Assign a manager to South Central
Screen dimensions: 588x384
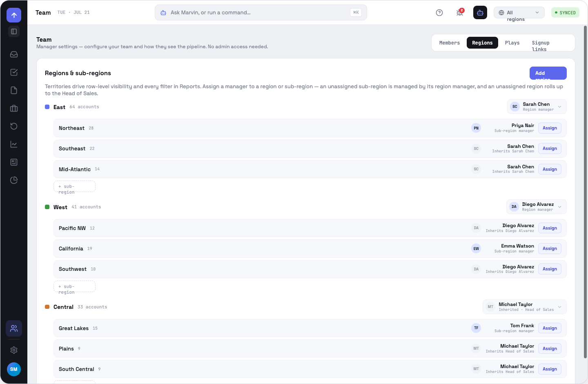coord(550,369)
